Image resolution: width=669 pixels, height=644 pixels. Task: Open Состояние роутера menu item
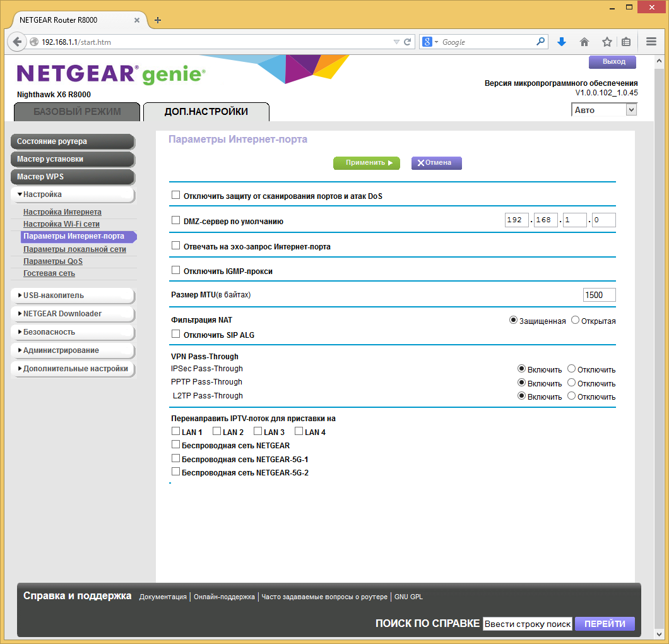[73, 141]
